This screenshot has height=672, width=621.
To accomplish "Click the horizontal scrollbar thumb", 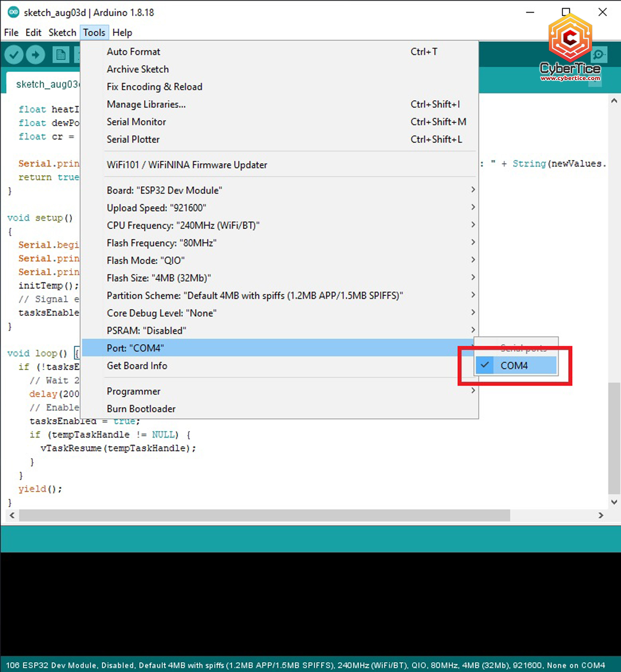I will coord(265,515).
